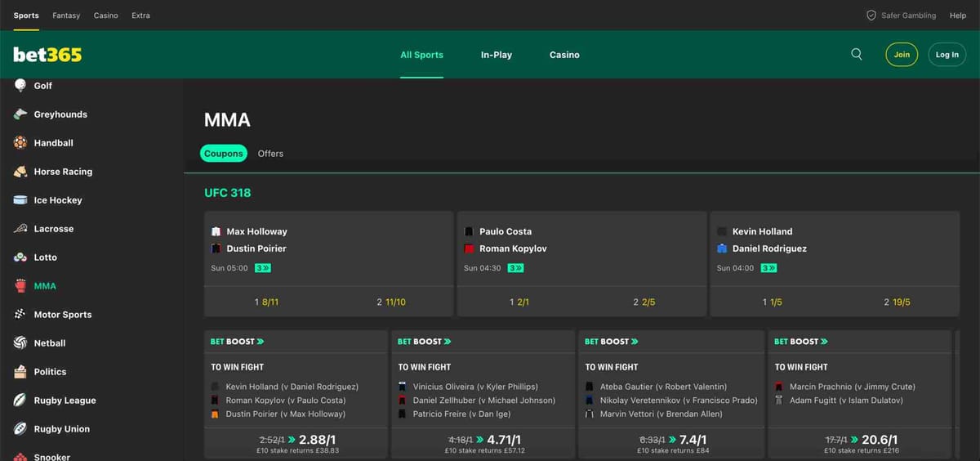
Task: Bet on Kevin Holland at 1/5
Action: [x=773, y=302]
